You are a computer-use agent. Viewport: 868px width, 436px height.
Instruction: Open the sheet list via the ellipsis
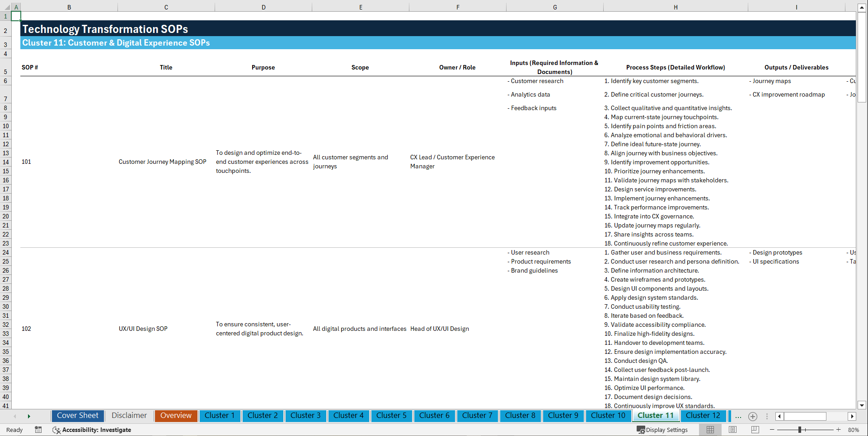[738, 416]
